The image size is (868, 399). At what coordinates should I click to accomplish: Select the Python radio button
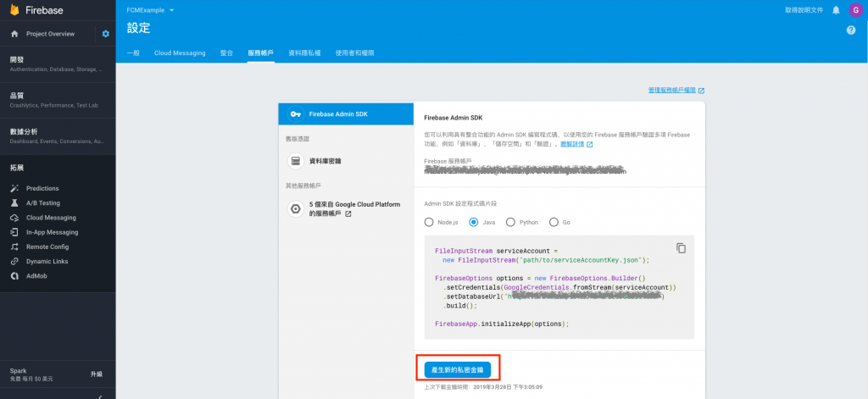pyautogui.click(x=510, y=222)
